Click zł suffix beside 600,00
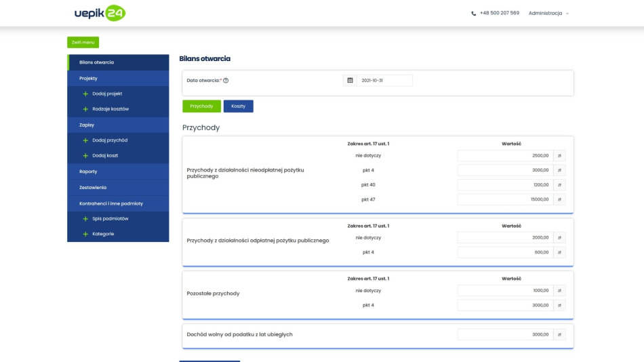The height and width of the screenshot is (362, 644). (559, 252)
